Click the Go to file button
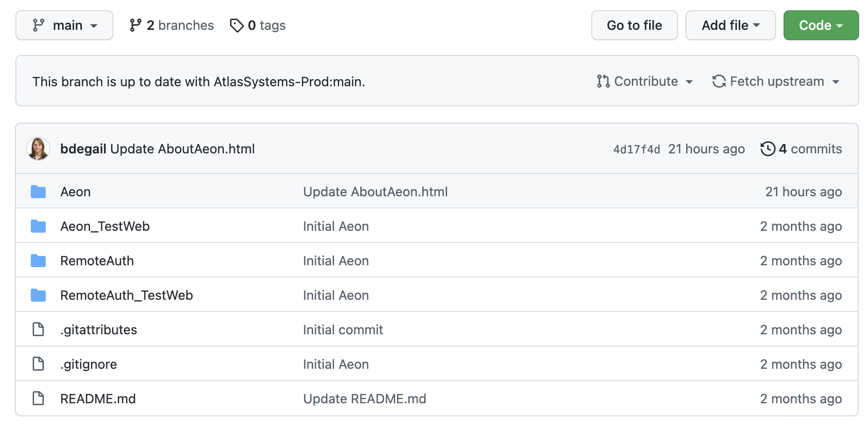 [634, 25]
